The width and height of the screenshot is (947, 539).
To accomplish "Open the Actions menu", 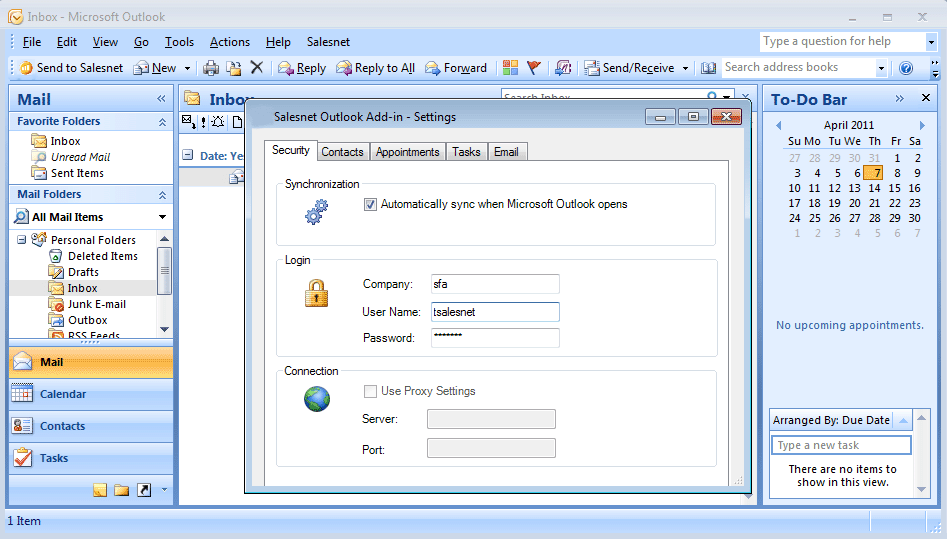I will point(230,42).
